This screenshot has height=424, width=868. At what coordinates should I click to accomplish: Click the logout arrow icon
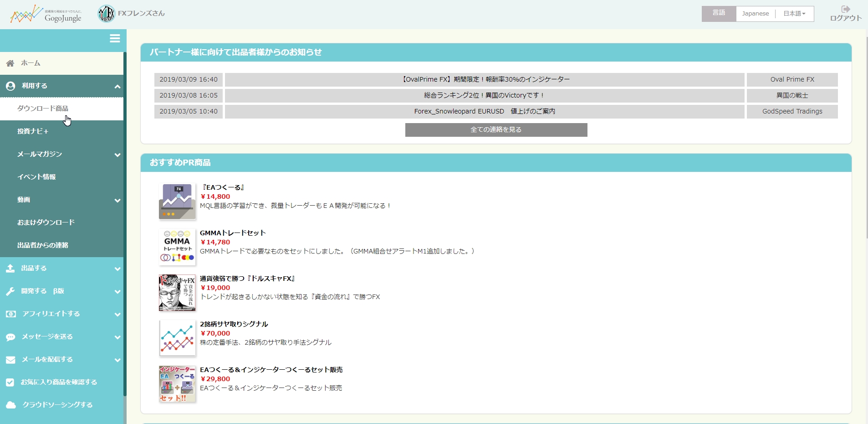click(x=846, y=9)
